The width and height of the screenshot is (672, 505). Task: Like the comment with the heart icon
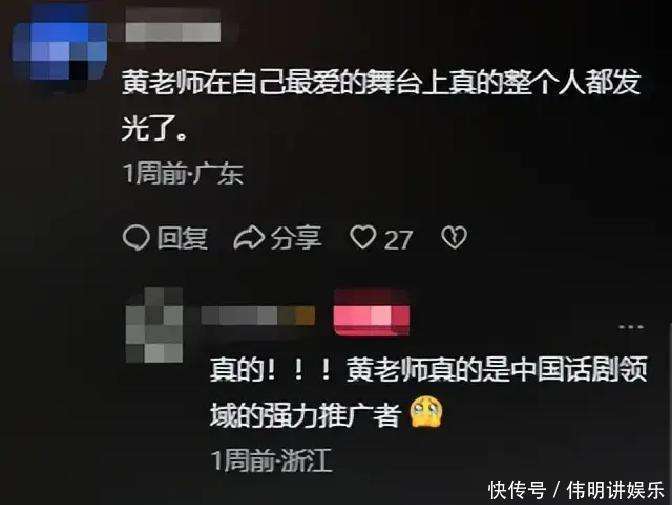pos(363,237)
